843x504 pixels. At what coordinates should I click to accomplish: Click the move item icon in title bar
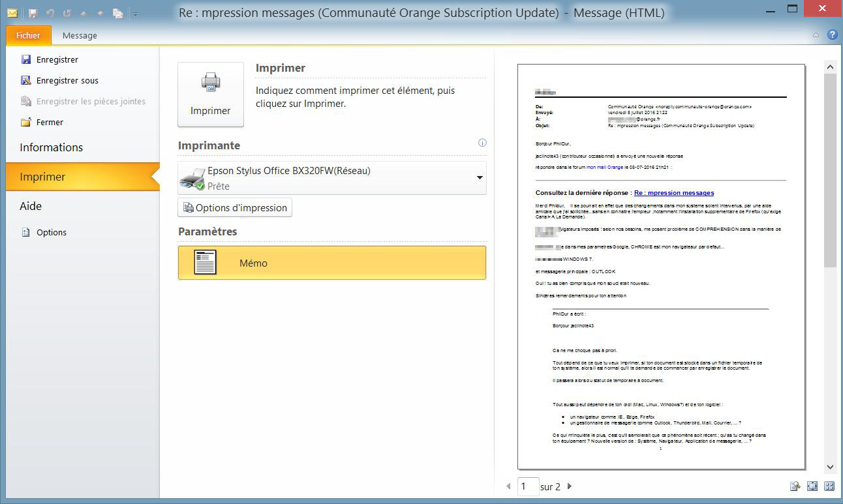tap(117, 13)
